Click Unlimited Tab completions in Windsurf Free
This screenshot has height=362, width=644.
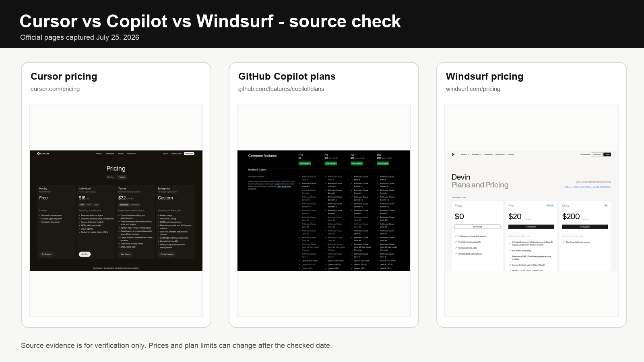click(x=470, y=254)
